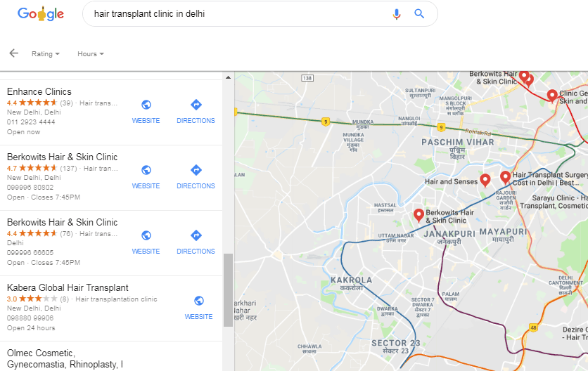Screen dimensions: 588x371
Task: Click the results list scrollbar thumb
Action: point(228,290)
